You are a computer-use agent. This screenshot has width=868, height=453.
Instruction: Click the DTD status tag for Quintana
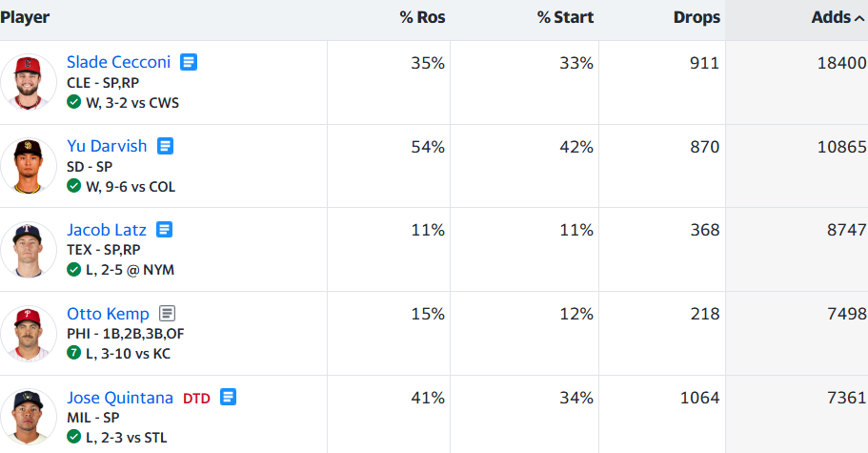pos(196,399)
